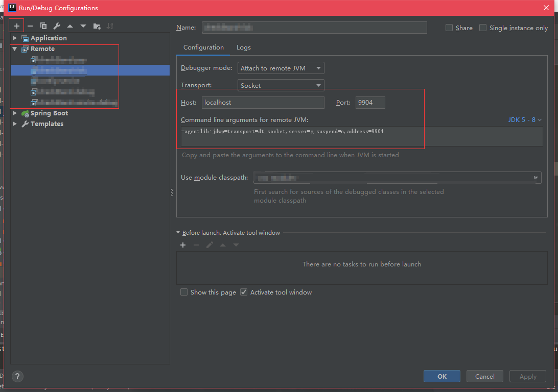Collapse the Remote tree node
The width and height of the screenshot is (558, 392).
coord(15,49)
